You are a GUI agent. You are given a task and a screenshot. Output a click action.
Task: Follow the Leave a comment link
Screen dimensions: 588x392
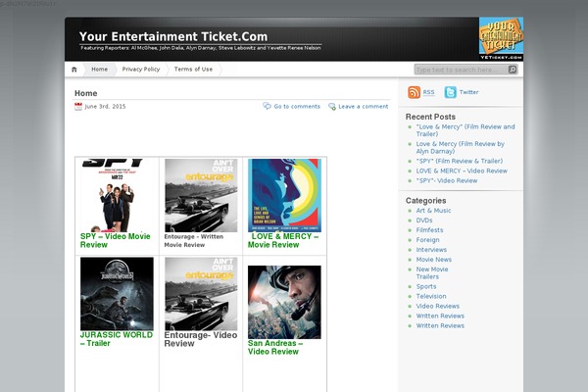364,107
